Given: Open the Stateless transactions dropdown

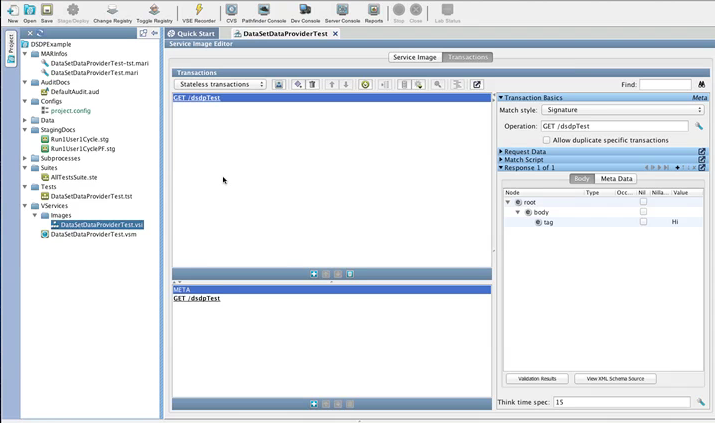Looking at the screenshot, I should pyautogui.click(x=221, y=85).
